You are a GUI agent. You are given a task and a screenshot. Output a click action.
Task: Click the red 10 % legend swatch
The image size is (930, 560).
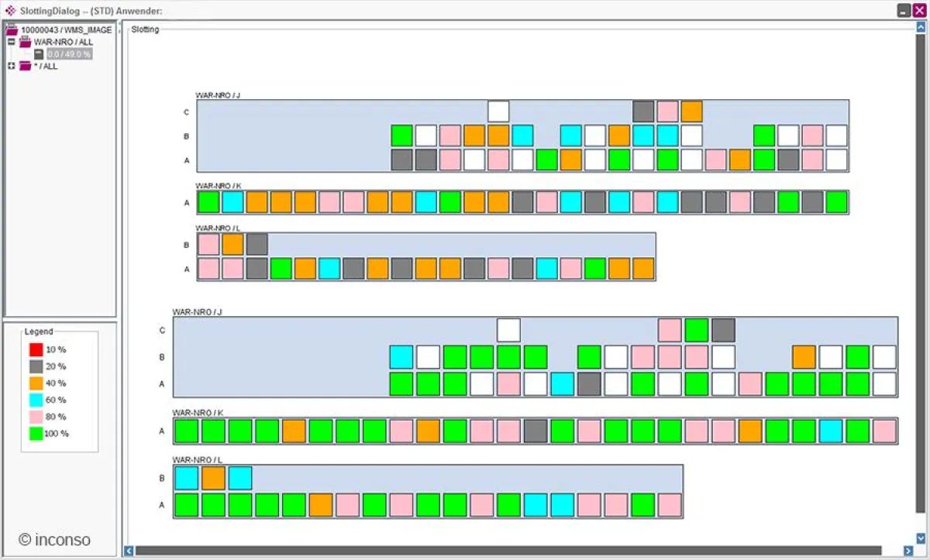point(36,349)
